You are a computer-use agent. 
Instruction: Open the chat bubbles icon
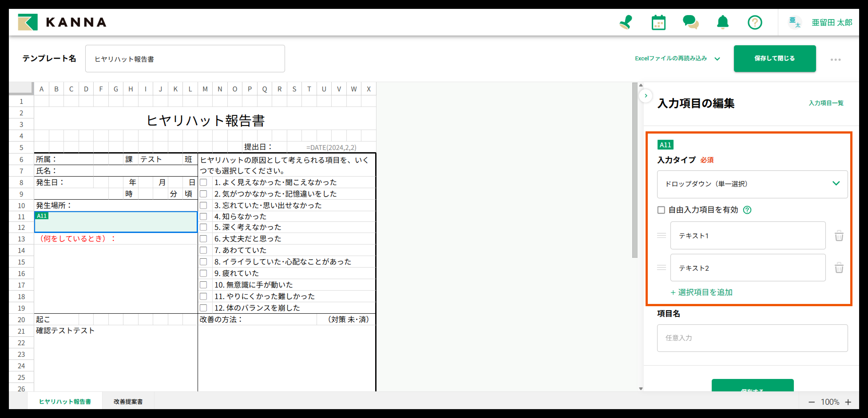(x=690, y=23)
